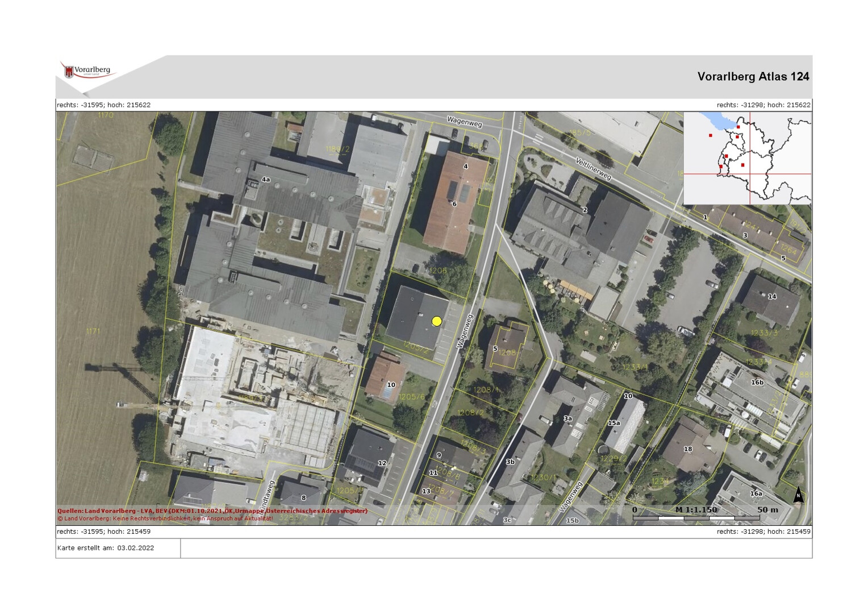Click house number 12 building label
The image size is (868, 614).
tap(382, 463)
